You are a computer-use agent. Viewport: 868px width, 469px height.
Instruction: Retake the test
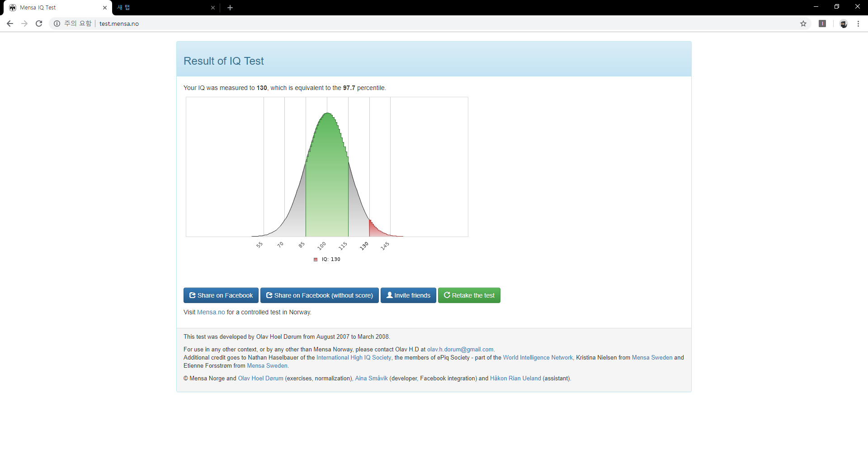pos(469,295)
